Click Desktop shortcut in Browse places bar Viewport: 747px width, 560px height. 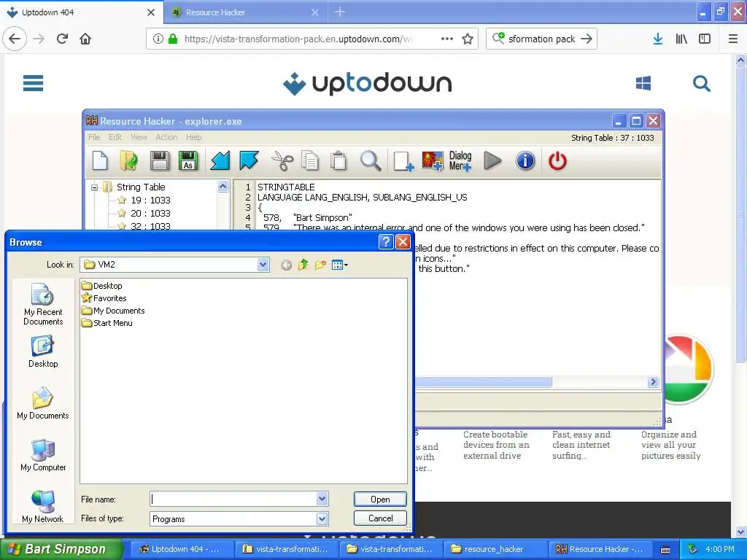coord(43,352)
